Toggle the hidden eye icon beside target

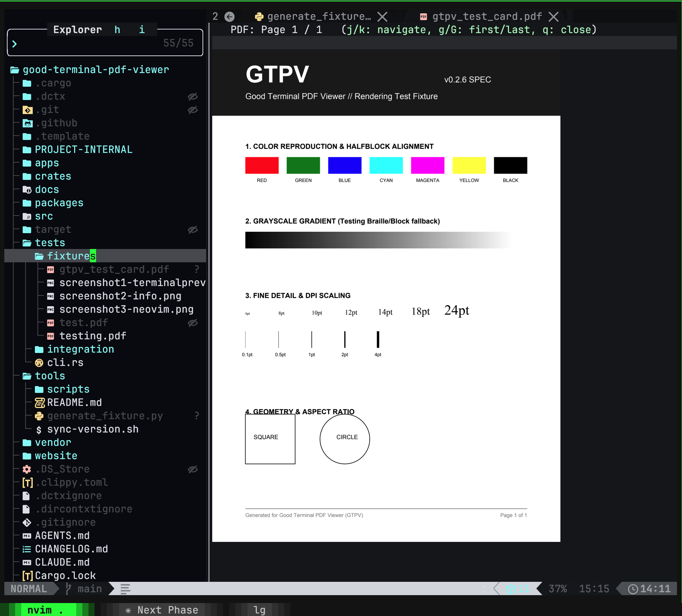(193, 230)
